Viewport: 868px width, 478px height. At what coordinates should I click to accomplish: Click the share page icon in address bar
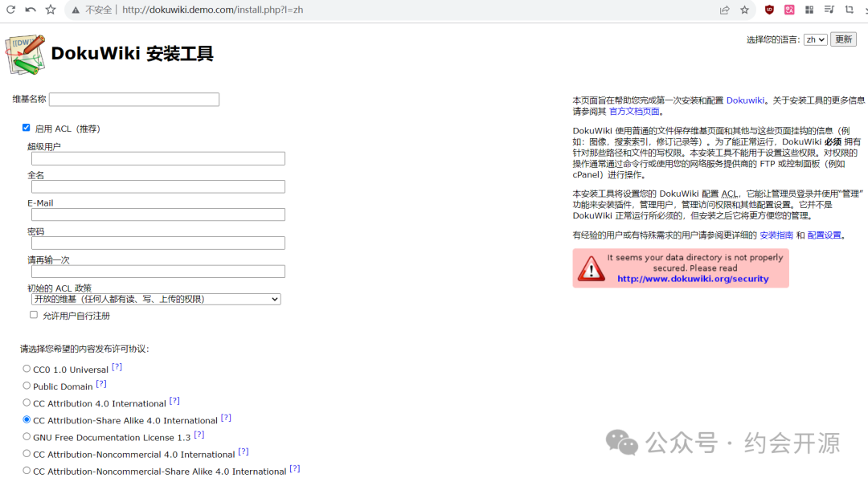724,10
